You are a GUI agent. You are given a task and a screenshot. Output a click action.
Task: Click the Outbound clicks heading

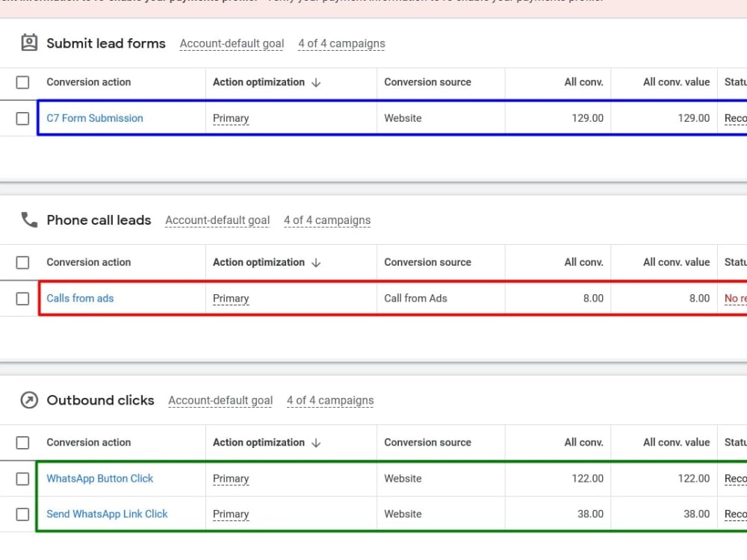click(x=100, y=400)
